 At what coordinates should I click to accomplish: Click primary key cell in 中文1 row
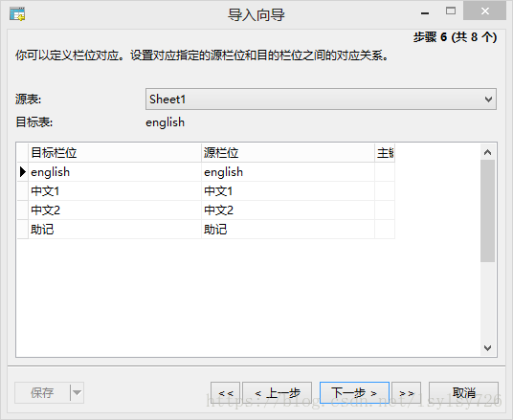(x=385, y=191)
